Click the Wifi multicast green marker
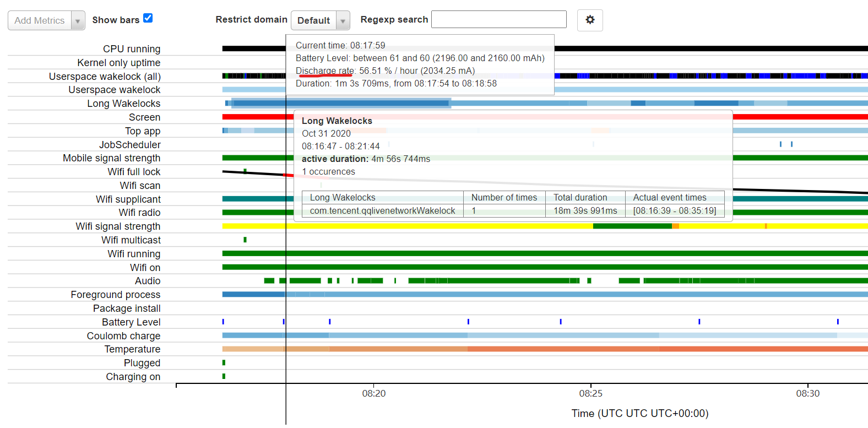868x428 pixels. point(245,240)
